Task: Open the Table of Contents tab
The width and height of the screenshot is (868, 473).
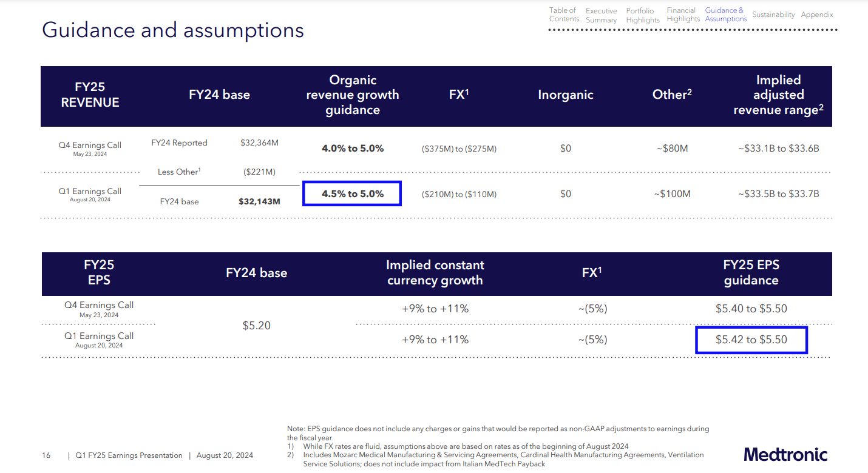Action: [x=562, y=15]
